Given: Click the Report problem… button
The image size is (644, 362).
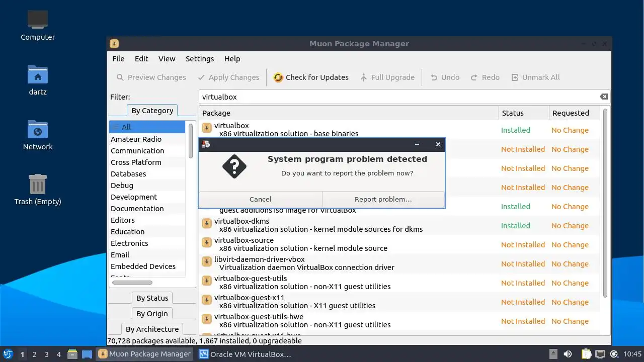Looking at the screenshot, I should 383,199.
